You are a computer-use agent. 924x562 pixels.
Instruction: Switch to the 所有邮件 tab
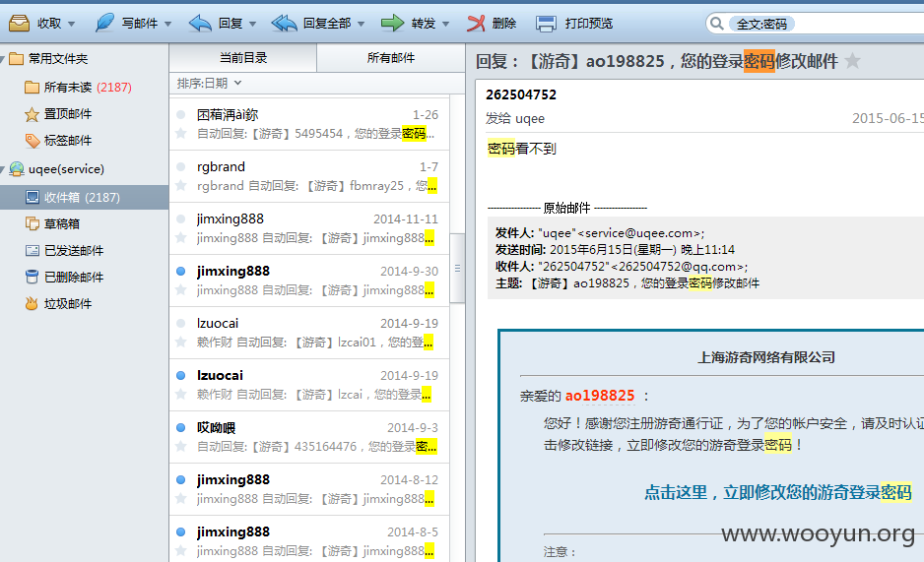coord(391,58)
